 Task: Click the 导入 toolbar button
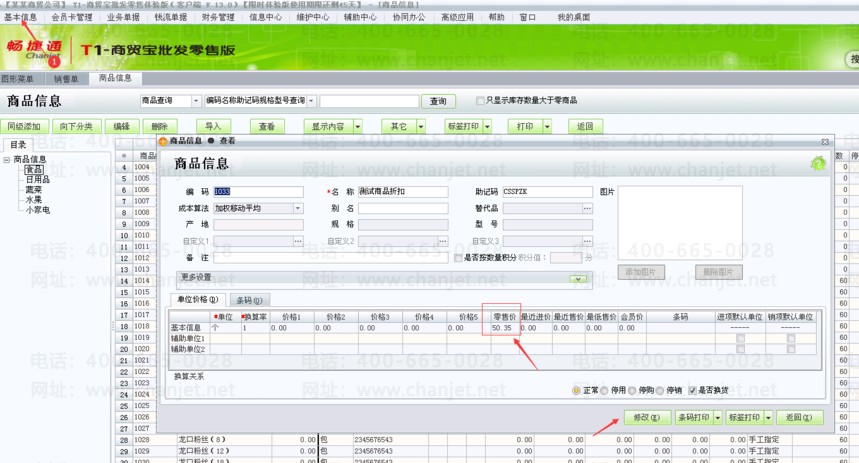coord(213,127)
